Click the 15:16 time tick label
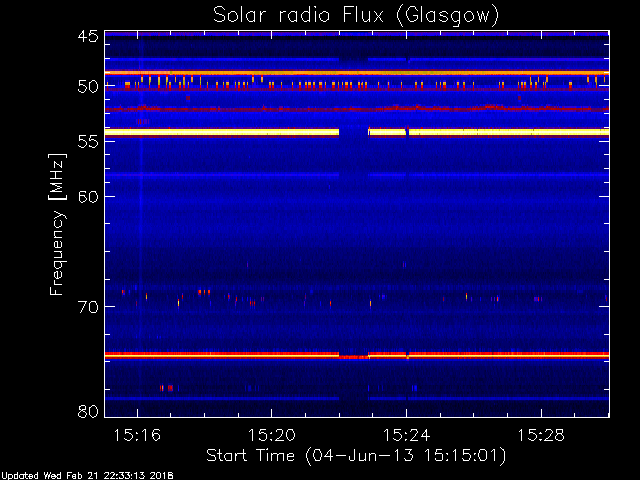Screen dimensions: 640x480 click(137, 435)
